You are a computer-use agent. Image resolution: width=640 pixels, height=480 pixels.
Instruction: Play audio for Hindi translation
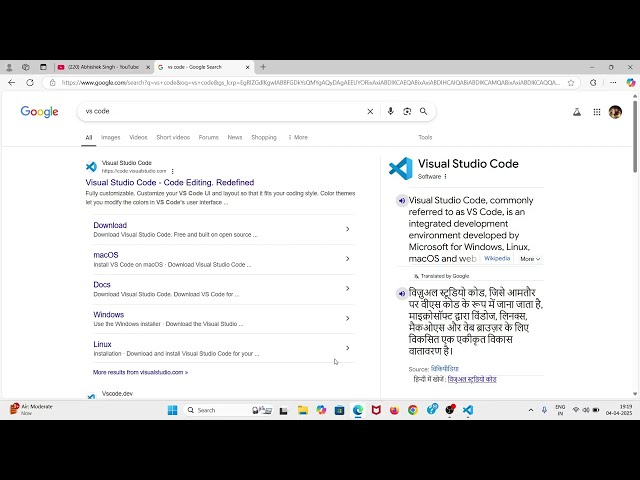402,293
